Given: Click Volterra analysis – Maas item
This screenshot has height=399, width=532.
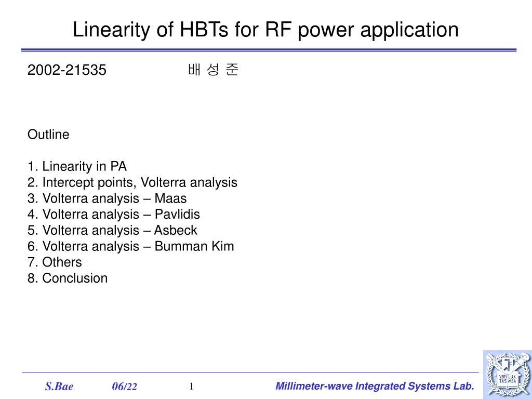Looking at the screenshot, I should coord(107,198).
